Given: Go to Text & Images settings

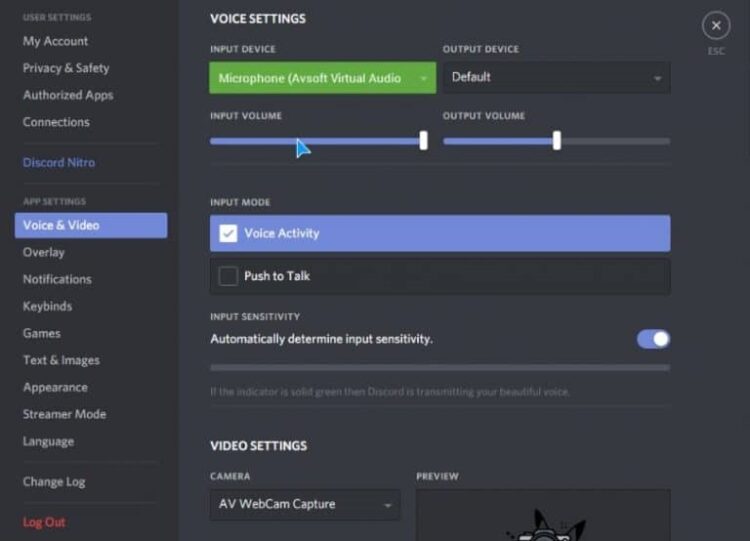Looking at the screenshot, I should pyautogui.click(x=61, y=360).
